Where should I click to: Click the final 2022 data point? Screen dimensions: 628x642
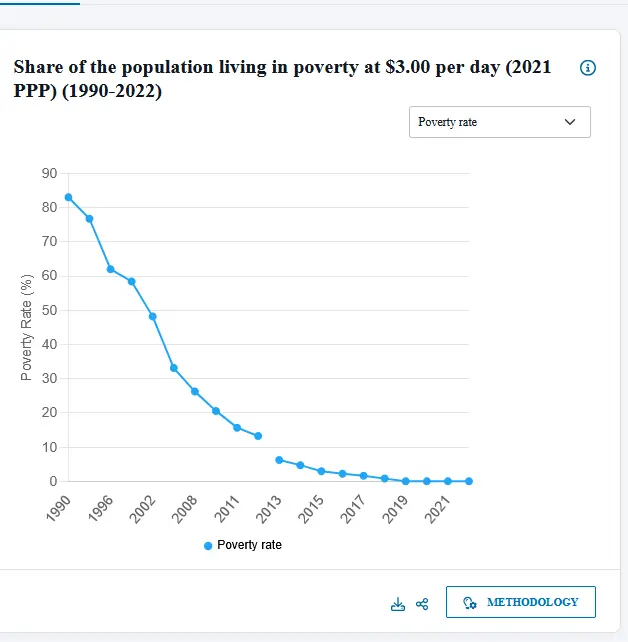(468, 481)
